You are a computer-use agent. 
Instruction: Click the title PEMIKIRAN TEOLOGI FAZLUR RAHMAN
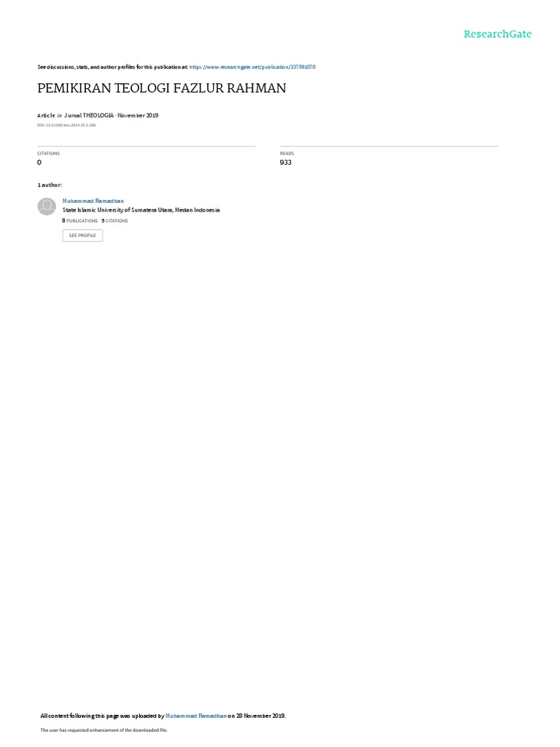tap(162, 88)
